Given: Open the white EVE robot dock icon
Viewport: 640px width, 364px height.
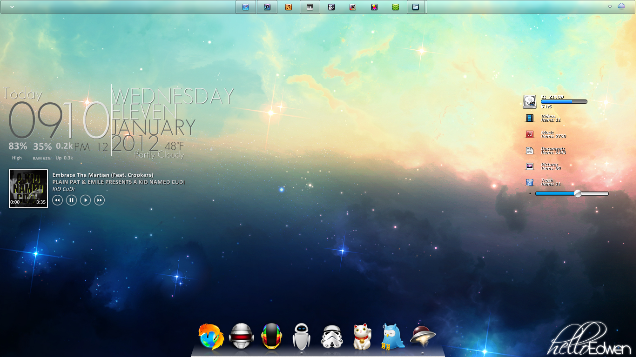Looking at the screenshot, I should [x=302, y=337].
